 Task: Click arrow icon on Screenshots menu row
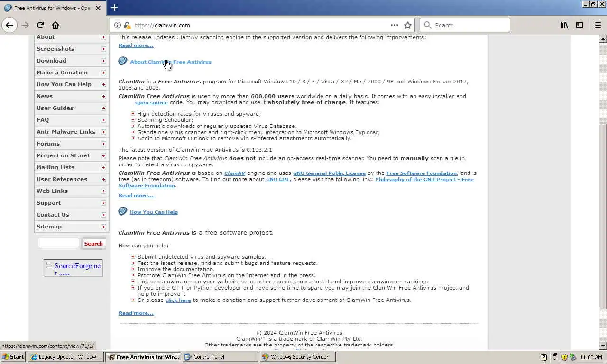click(x=103, y=49)
